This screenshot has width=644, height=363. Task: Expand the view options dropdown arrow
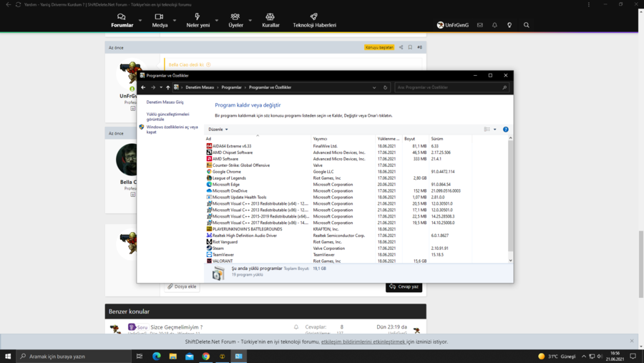tap(494, 130)
